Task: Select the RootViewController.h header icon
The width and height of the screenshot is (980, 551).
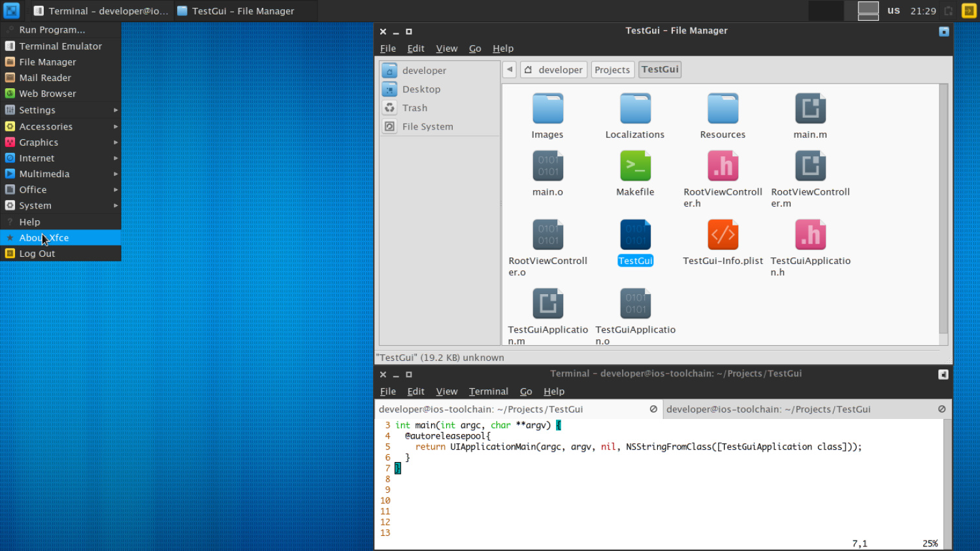Action: (x=723, y=166)
